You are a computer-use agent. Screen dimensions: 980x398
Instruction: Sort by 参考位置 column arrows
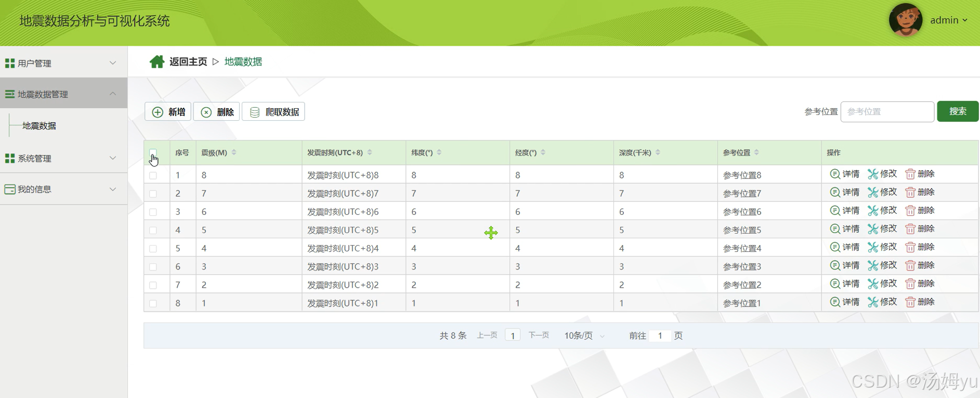(x=756, y=152)
